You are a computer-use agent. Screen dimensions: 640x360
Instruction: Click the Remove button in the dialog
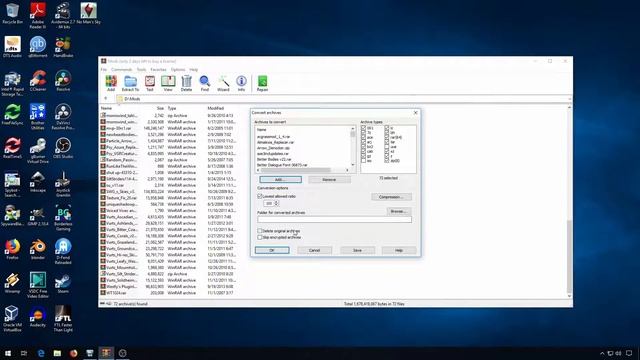(329, 180)
